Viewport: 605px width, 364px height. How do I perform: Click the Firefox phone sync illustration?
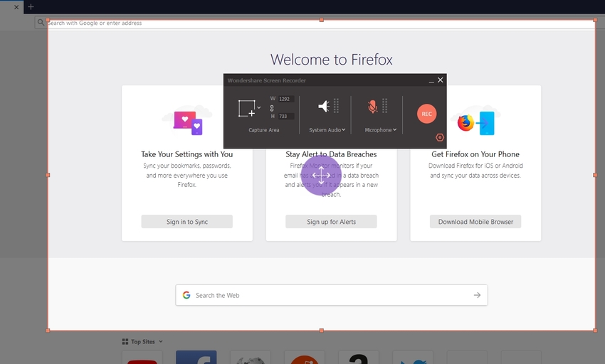[475, 122]
